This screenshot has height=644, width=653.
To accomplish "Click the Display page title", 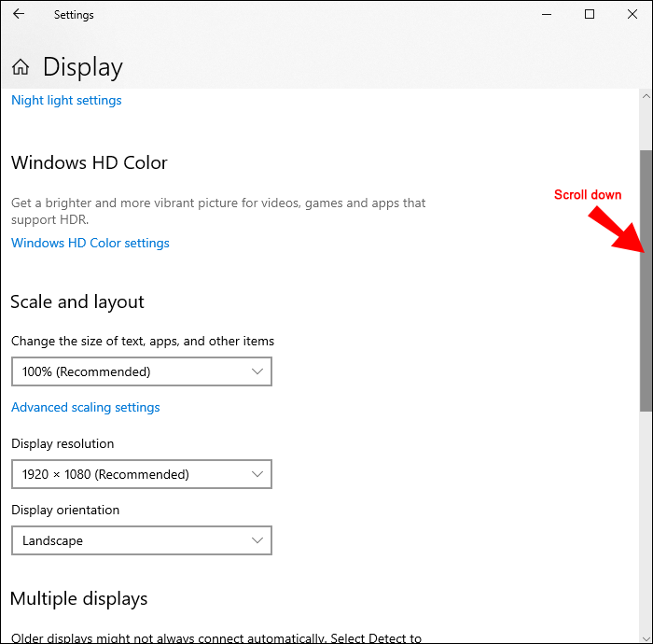I will tap(83, 67).
